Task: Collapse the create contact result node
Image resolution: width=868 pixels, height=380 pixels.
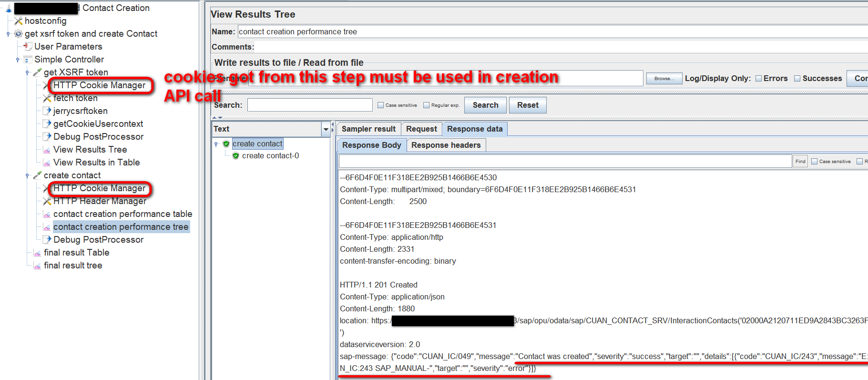Action: coord(216,144)
